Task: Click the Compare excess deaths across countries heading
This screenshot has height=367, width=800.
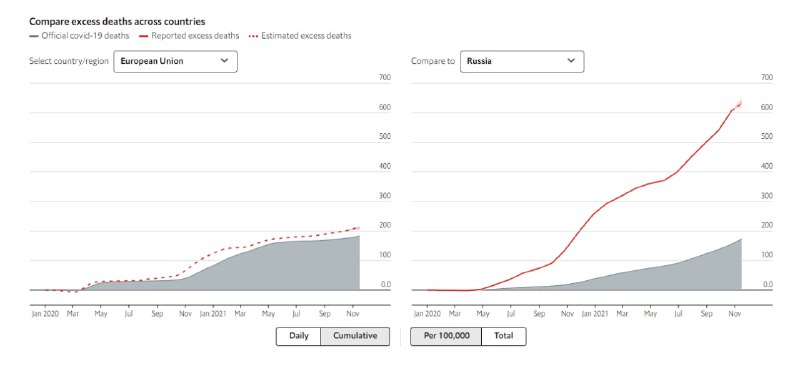Action: coord(117,21)
